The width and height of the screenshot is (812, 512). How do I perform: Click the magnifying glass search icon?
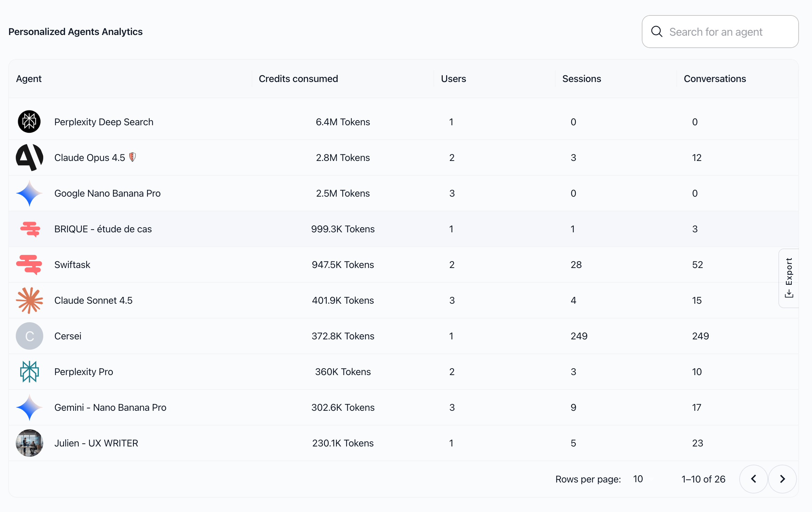click(657, 32)
